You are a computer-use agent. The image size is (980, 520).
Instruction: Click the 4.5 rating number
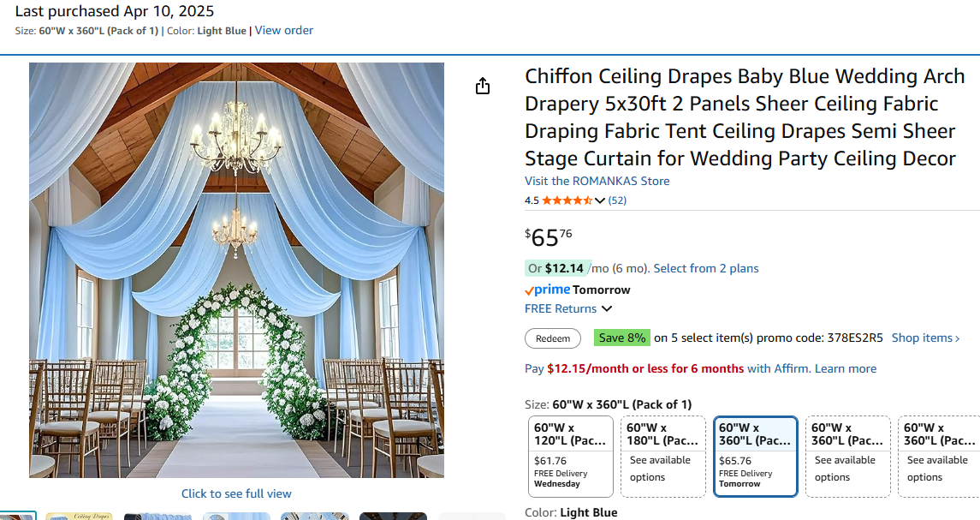[532, 200]
